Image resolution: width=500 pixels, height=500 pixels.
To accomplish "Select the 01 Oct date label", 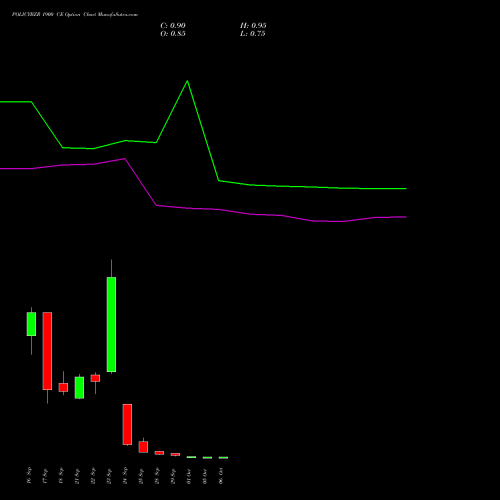I will pos(189,475).
